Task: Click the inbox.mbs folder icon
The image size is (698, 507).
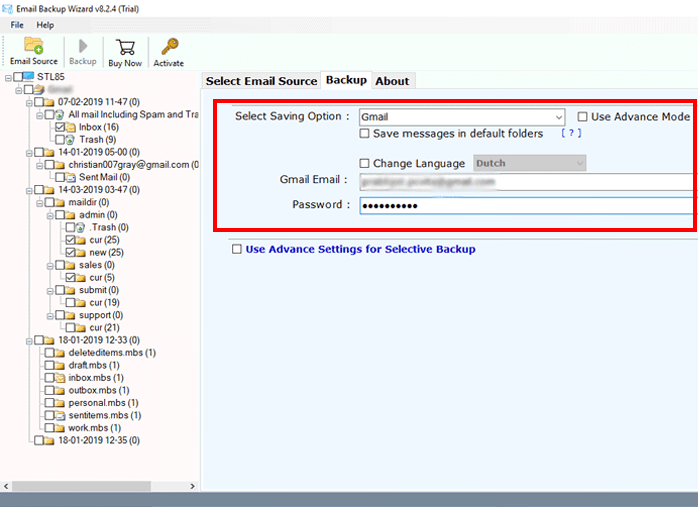Action: tap(60, 378)
